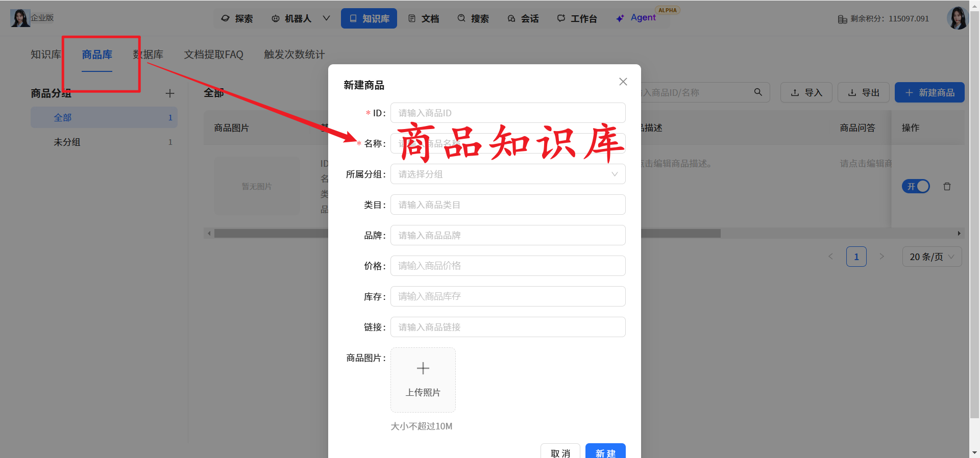This screenshot has width=980, height=458.
Task: Add a new 商品分组 with plus icon
Action: (x=170, y=93)
